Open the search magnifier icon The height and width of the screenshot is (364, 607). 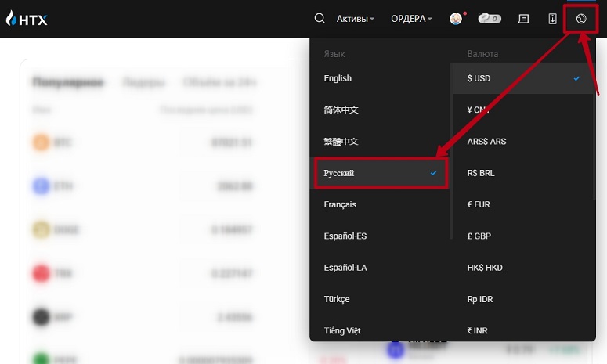(x=320, y=18)
